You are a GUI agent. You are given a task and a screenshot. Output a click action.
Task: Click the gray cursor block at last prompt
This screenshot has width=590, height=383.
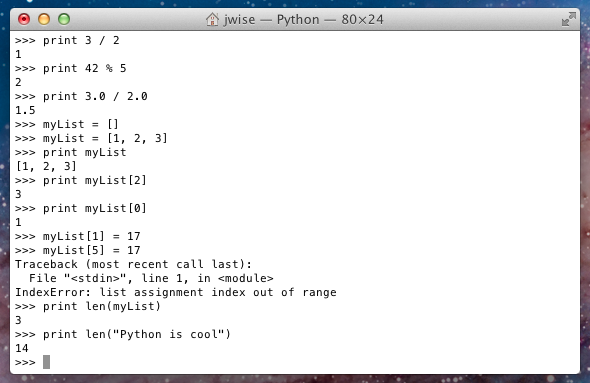pos(46,362)
